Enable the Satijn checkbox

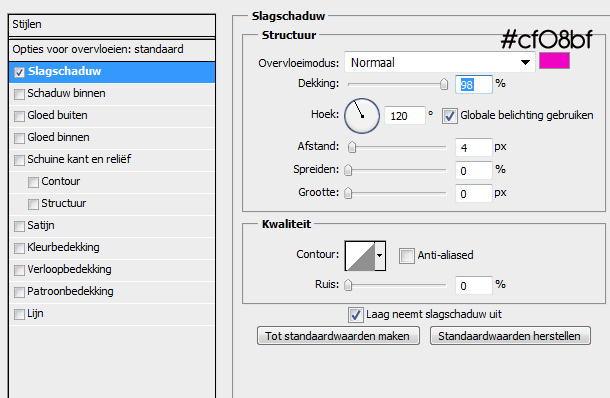[19, 226]
